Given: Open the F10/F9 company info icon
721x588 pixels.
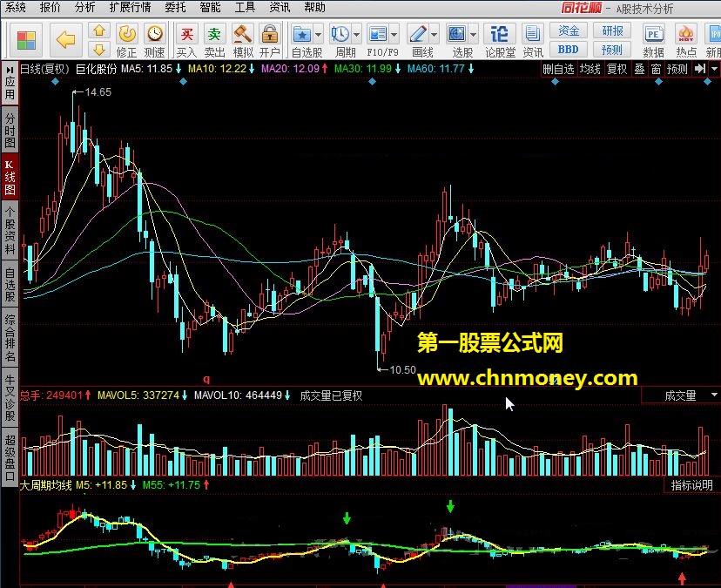Looking at the screenshot, I should pyautogui.click(x=378, y=34).
